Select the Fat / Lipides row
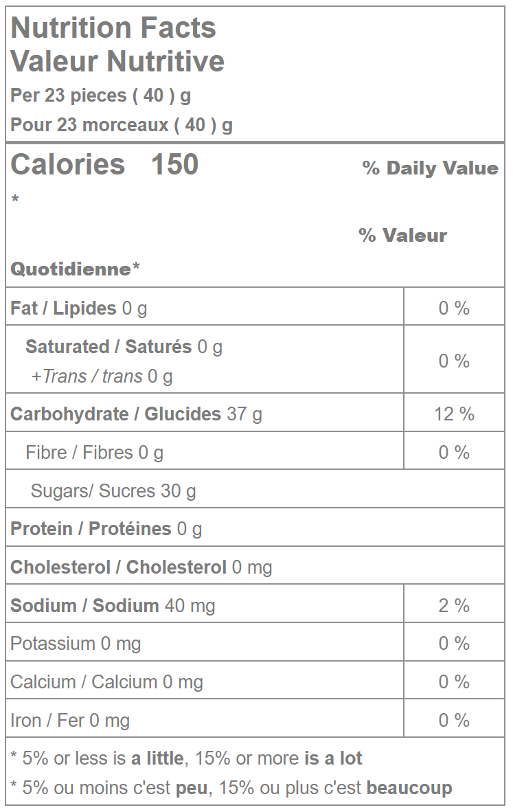The height and width of the screenshot is (812, 513). click(x=79, y=308)
